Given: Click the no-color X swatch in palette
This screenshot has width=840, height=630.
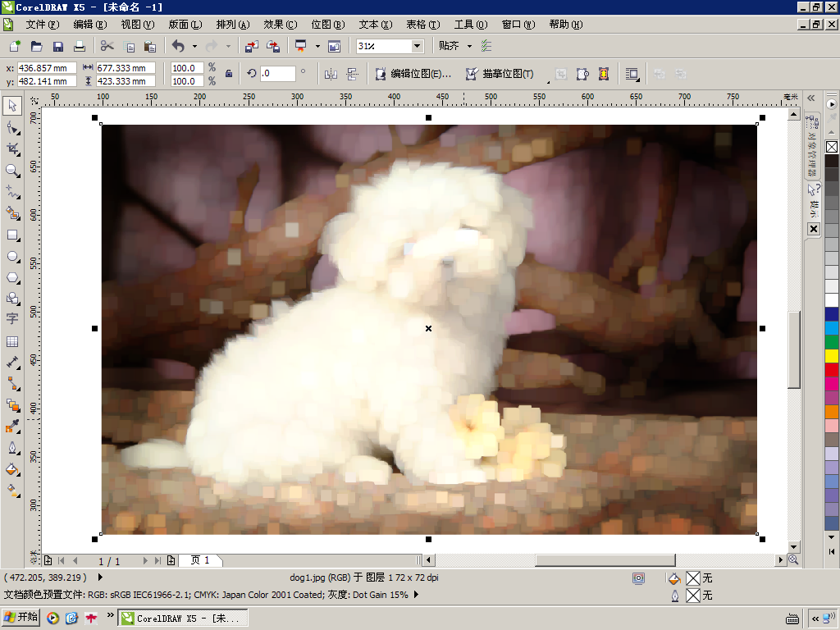Looking at the screenshot, I should tap(832, 147).
